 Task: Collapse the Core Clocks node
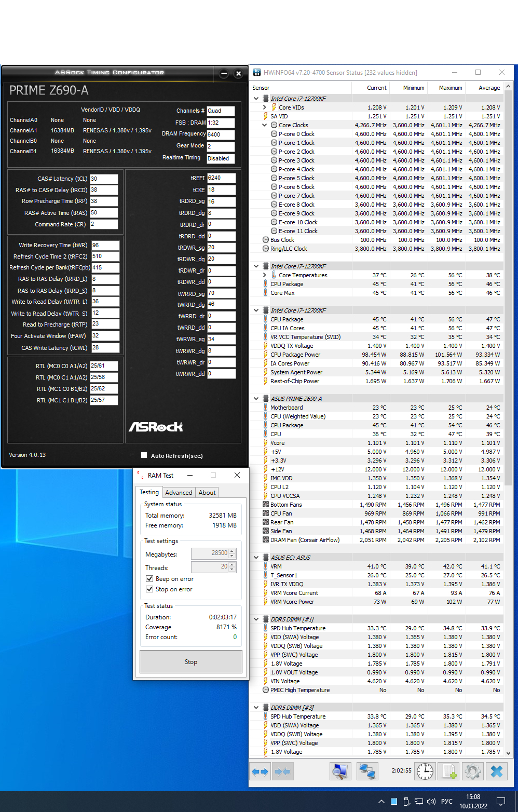click(x=265, y=125)
